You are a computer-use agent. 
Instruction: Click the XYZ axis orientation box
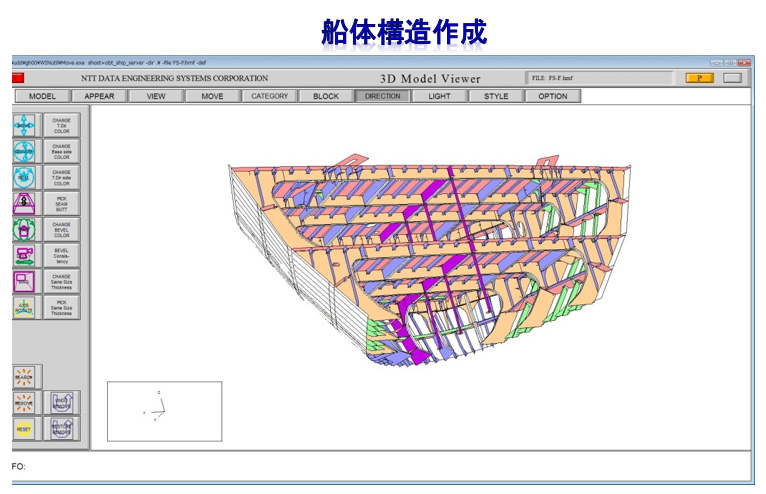click(x=164, y=411)
